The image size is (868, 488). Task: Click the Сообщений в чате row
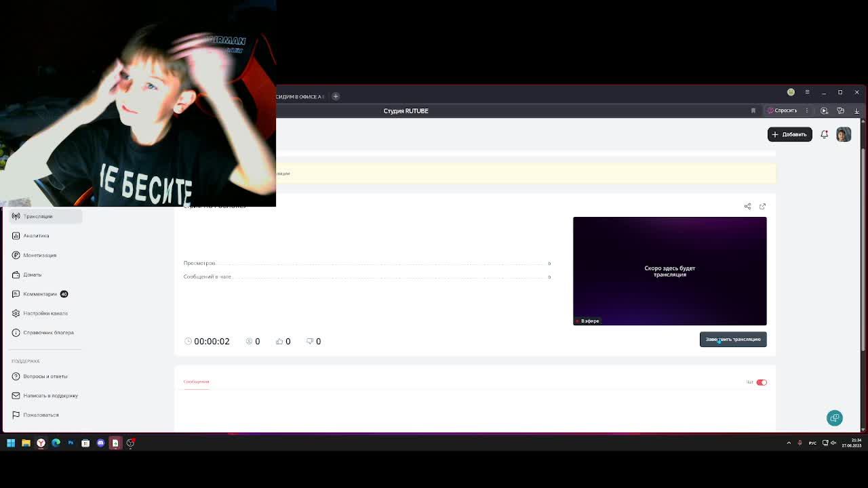[x=367, y=277]
